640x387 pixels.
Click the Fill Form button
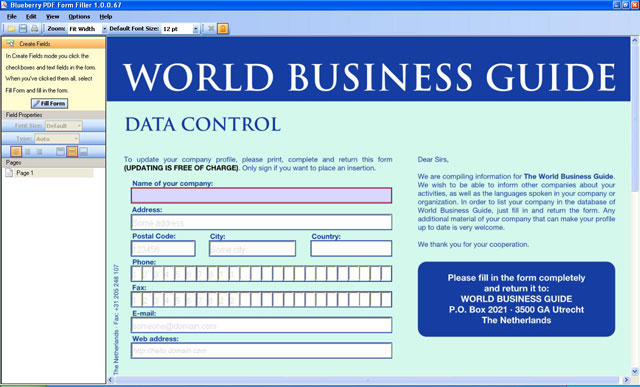(x=49, y=103)
